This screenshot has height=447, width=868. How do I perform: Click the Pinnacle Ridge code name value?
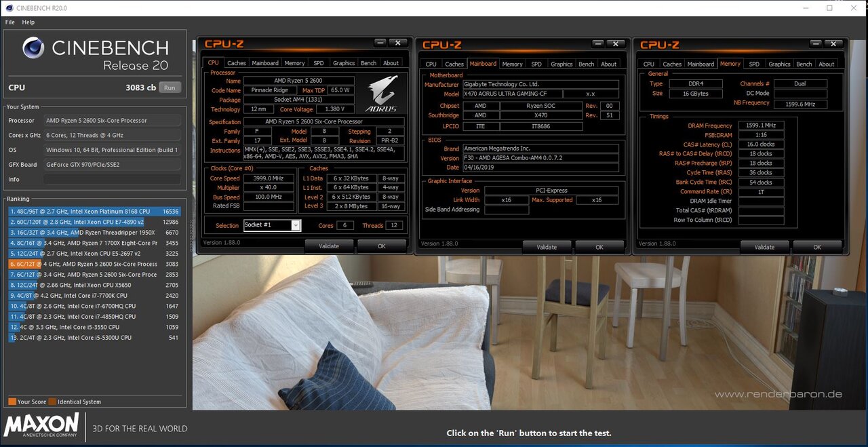click(x=269, y=90)
